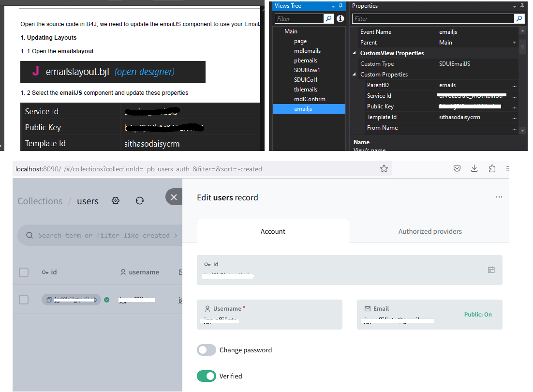
Task: Pin the Properties panel
Action: click(522, 6)
